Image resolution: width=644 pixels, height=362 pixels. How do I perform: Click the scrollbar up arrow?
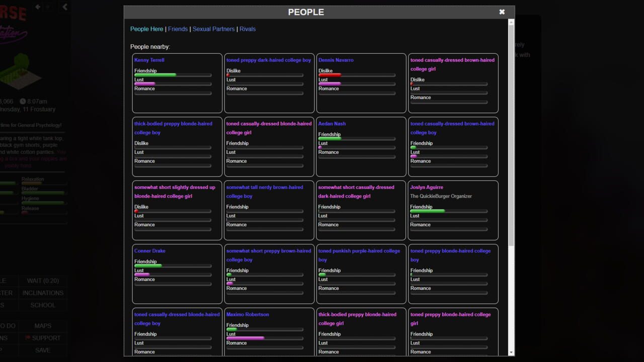[511, 22]
